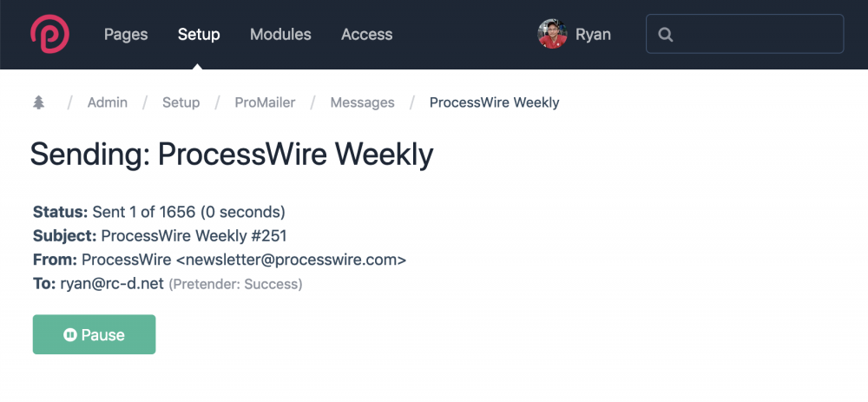This screenshot has height=402, width=868.
Task: Go to the tree home breadcrumb icon
Action: point(38,102)
